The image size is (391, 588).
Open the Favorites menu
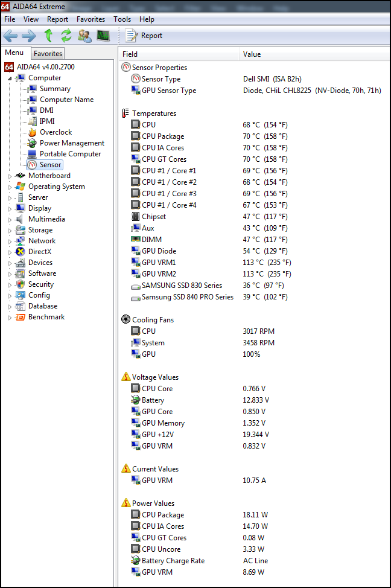(x=91, y=19)
